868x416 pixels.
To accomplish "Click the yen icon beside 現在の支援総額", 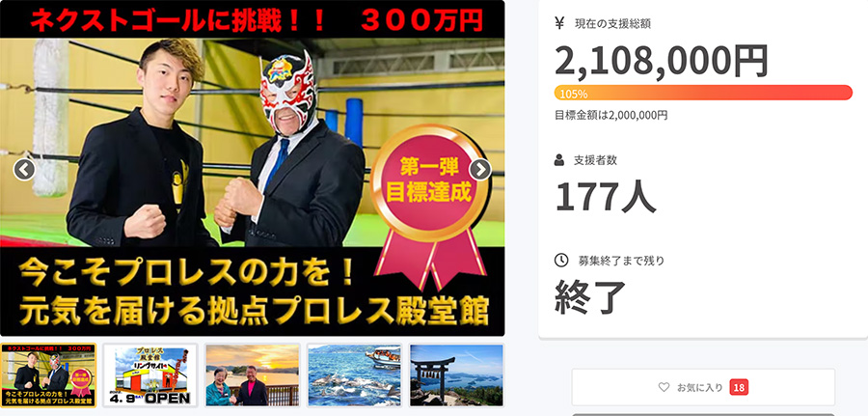I will pos(559,23).
